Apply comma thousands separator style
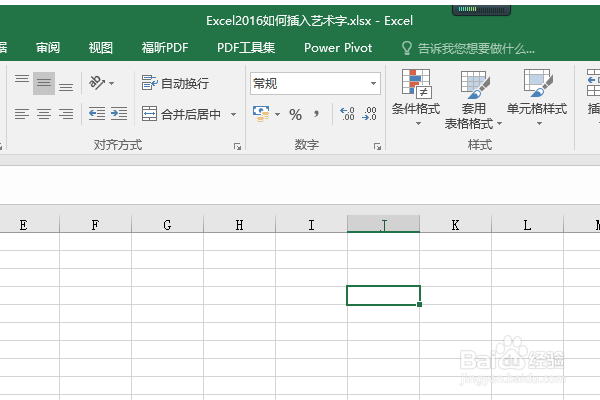This screenshot has height=400, width=600. [316, 114]
